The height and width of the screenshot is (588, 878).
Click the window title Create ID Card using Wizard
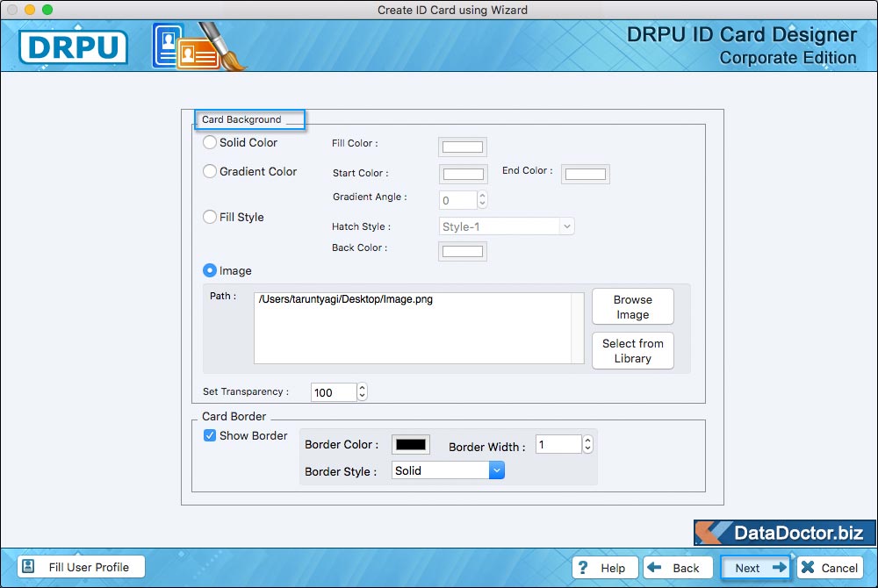pyautogui.click(x=452, y=10)
